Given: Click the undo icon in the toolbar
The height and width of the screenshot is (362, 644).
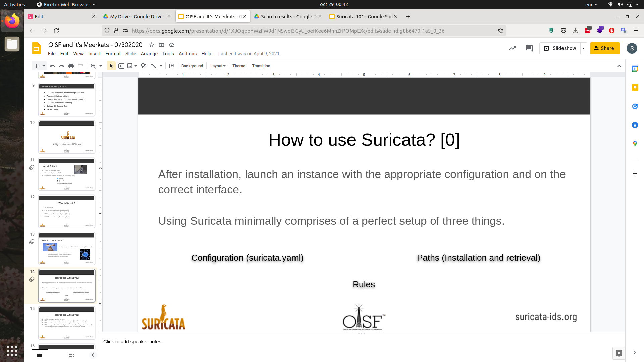Looking at the screenshot, I should click(52, 66).
